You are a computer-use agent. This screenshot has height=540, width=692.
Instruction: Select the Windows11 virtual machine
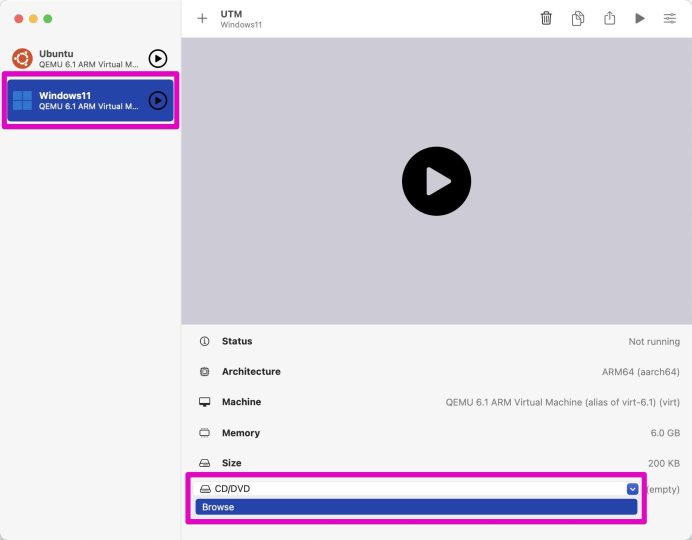pyautogui.click(x=90, y=101)
